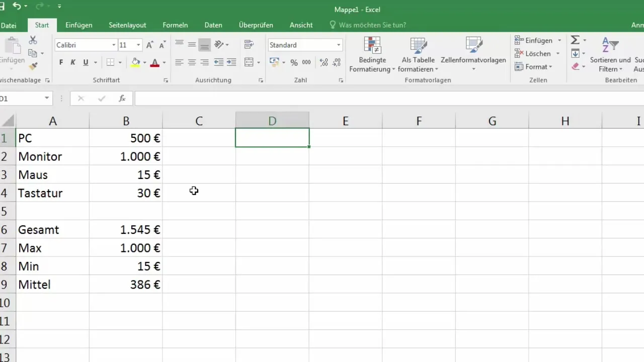Click the select-all corner triangle
Viewport: 644px width, 362px height.
click(8, 121)
